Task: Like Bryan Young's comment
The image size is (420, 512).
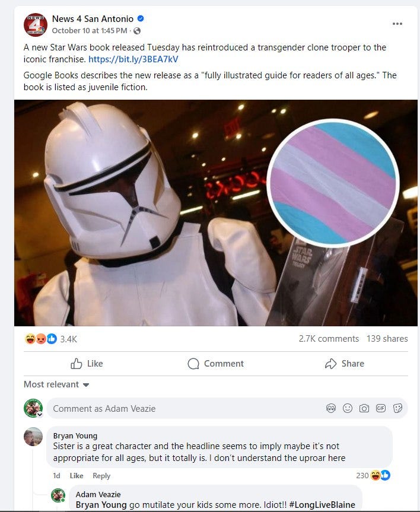Action: pyautogui.click(x=77, y=476)
